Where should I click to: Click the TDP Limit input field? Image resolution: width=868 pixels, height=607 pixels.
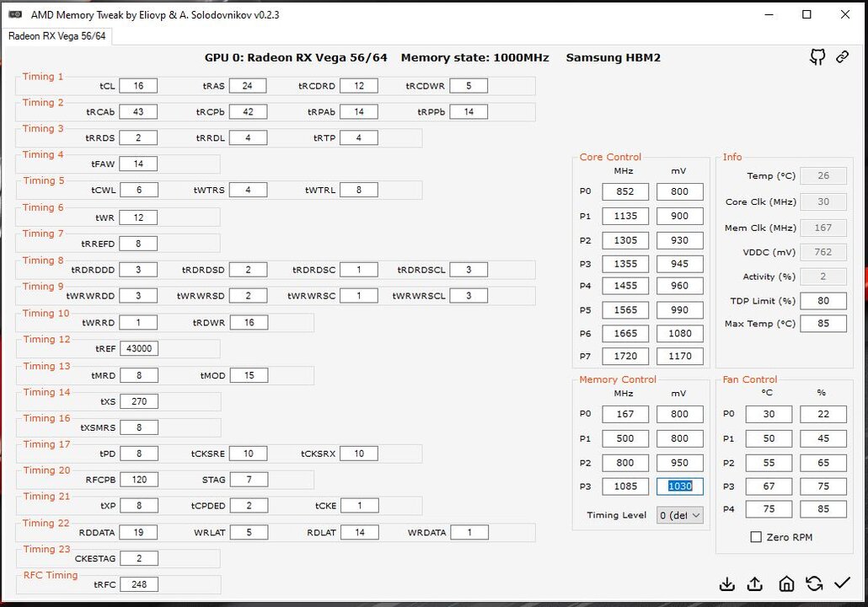click(x=823, y=301)
